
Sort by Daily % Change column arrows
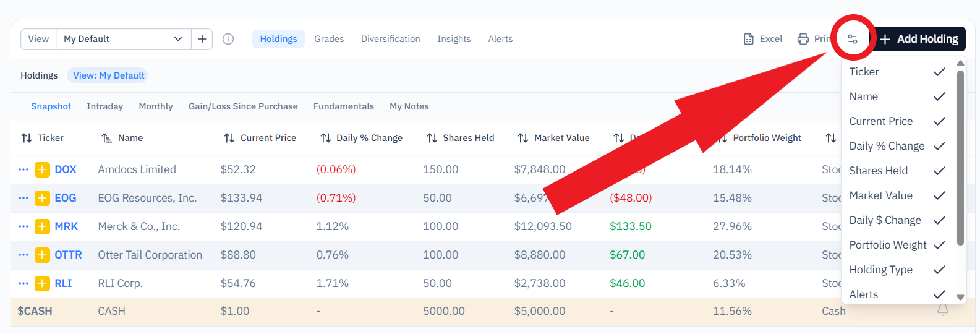(x=326, y=138)
